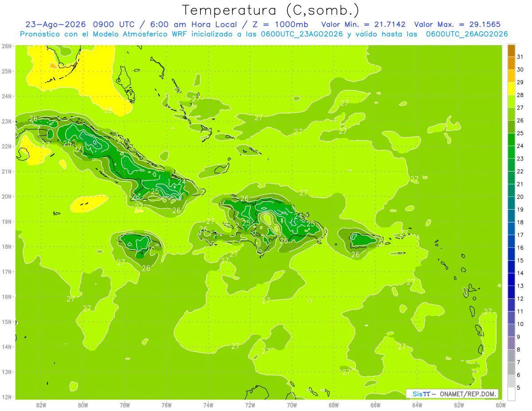Click the "18N" latitude axis label
Screen dimensions: 532x411
tap(6, 247)
